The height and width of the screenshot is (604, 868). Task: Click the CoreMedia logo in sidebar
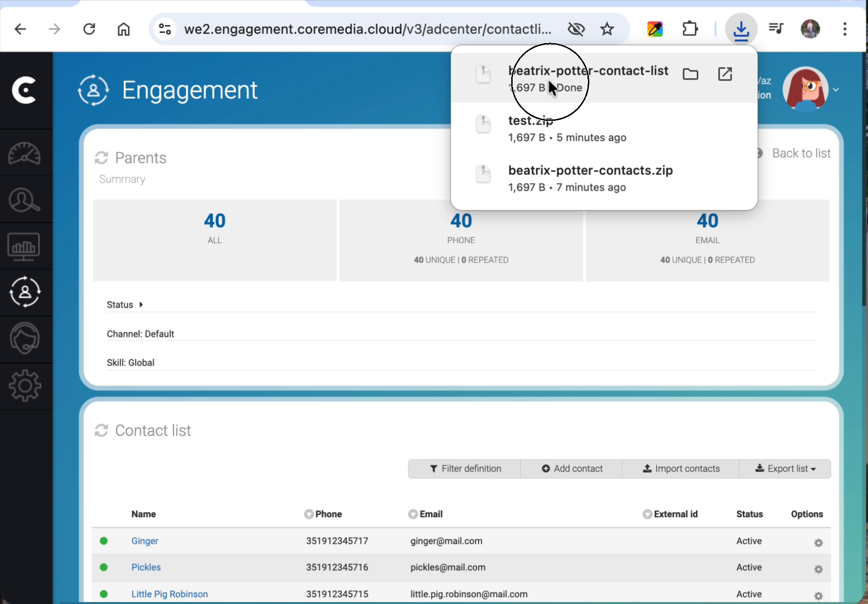pos(24,90)
